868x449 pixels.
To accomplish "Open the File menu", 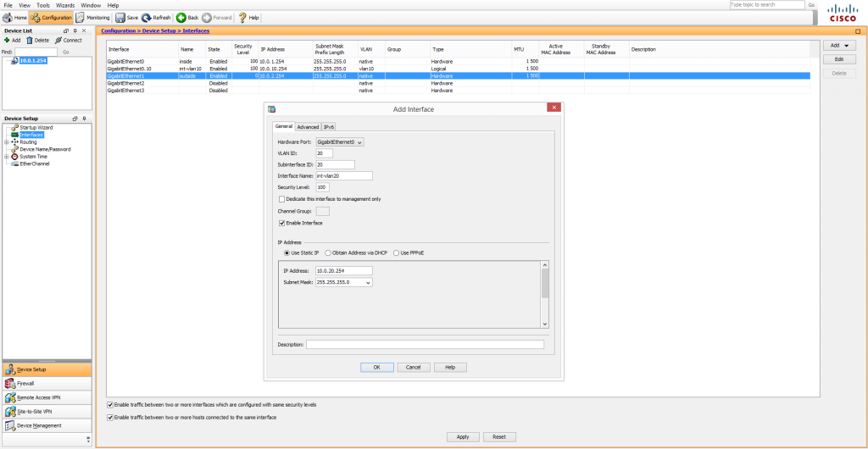I will pos(8,5).
